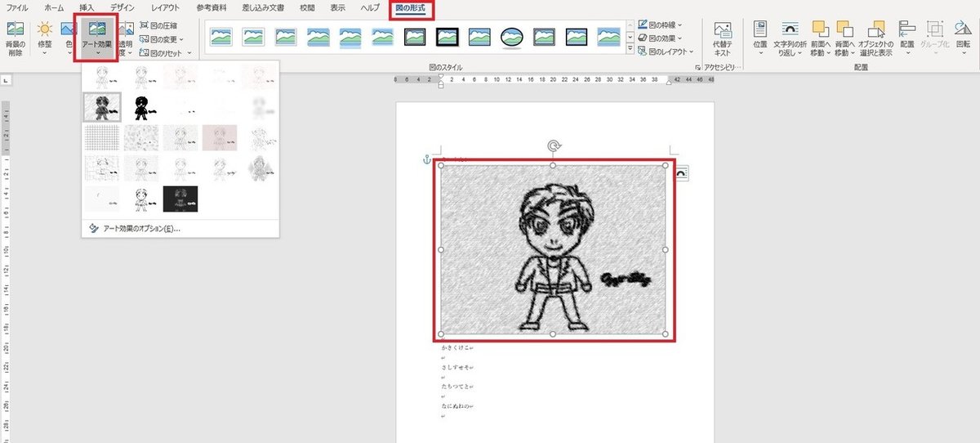Open the 配置 align menu

907,38
